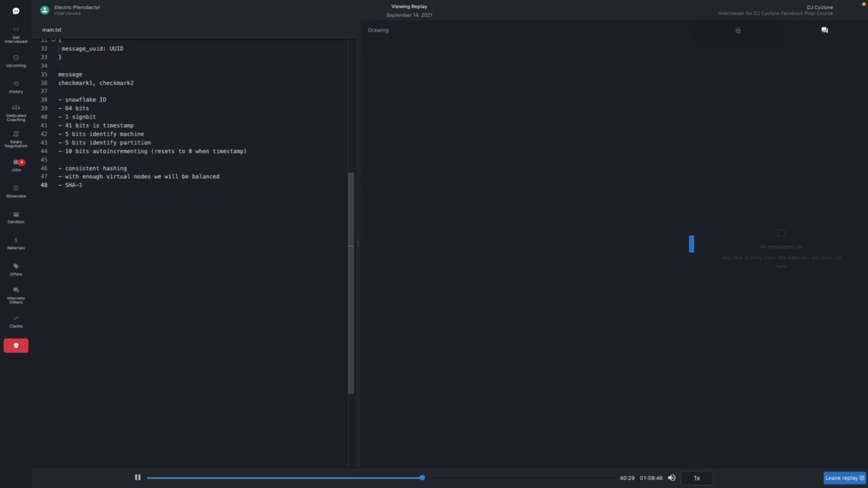Collapse the code fold arrow at line 31
This screenshot has height=488, width=868.
click(x=53, y=41)
